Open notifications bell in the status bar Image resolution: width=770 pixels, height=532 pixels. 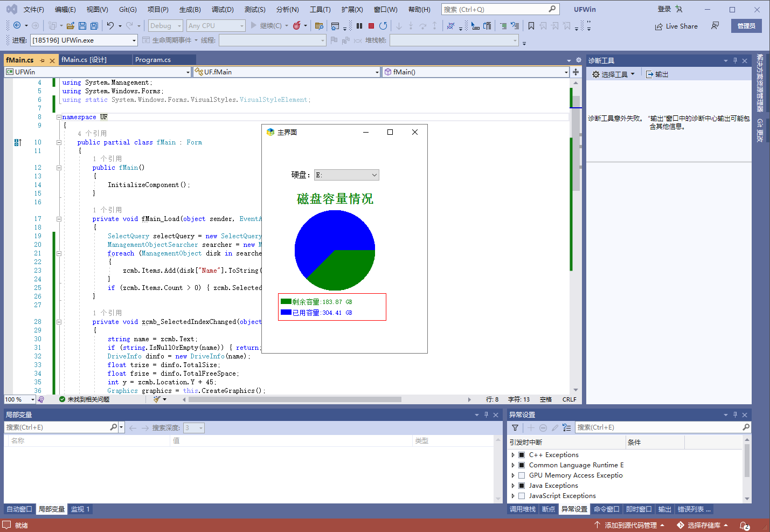click(744, 526)
